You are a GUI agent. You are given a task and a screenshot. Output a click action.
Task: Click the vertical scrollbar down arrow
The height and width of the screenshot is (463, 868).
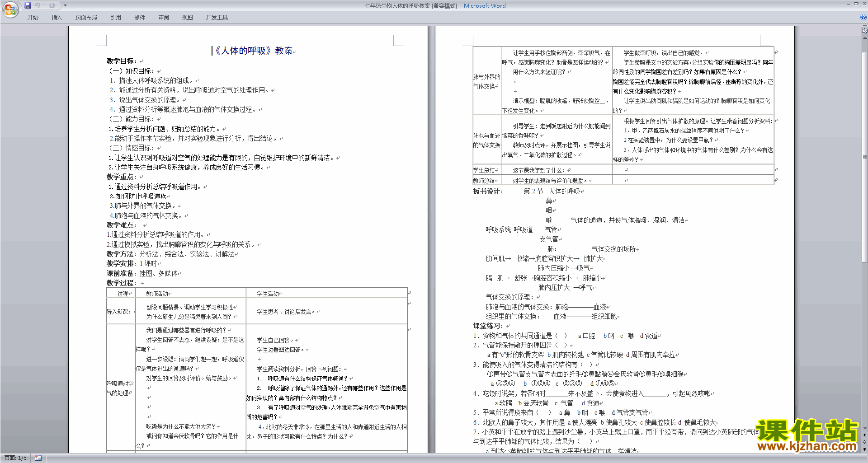865,428
